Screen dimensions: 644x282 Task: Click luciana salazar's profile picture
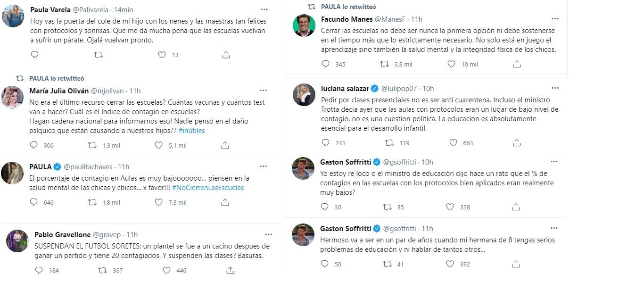coord(304,95)
